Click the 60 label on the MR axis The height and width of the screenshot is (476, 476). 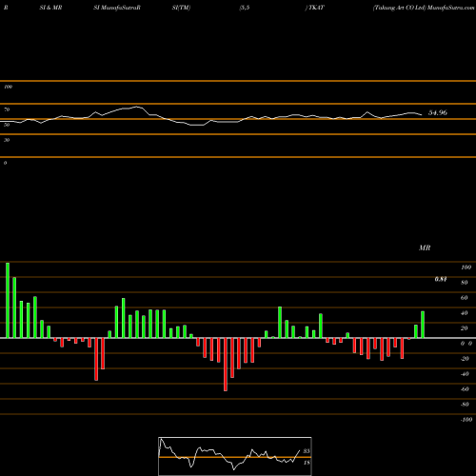click(465, 298)
